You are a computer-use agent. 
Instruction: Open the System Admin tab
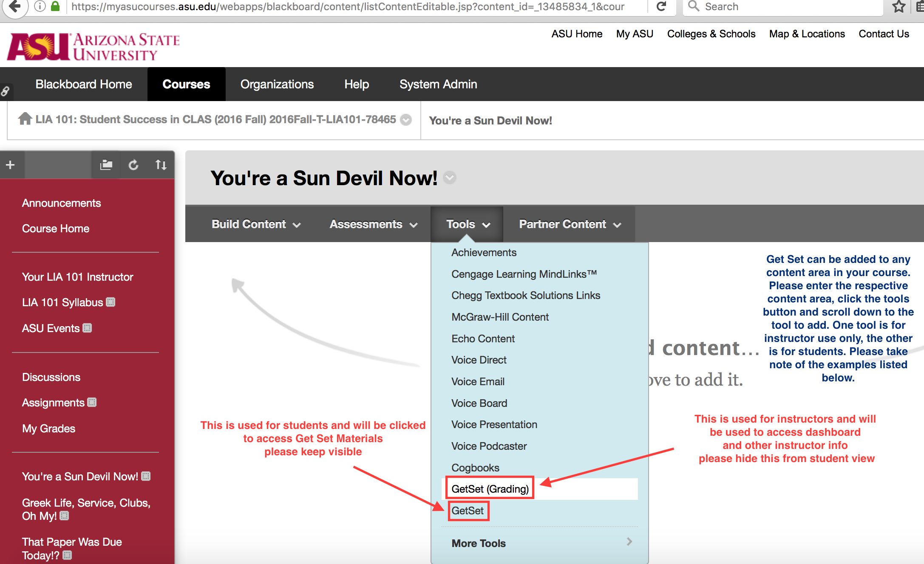click(438, 84)
